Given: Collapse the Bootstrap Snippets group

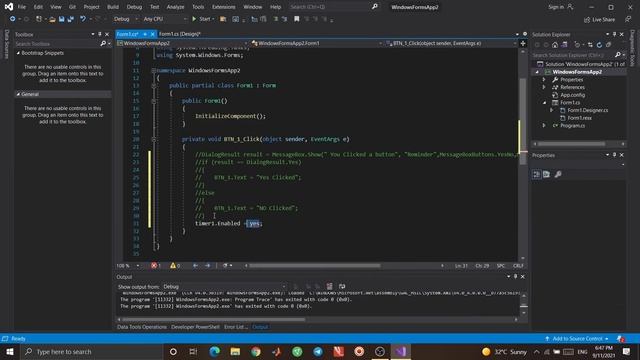Looking at the screenshot, I should 18,53.
